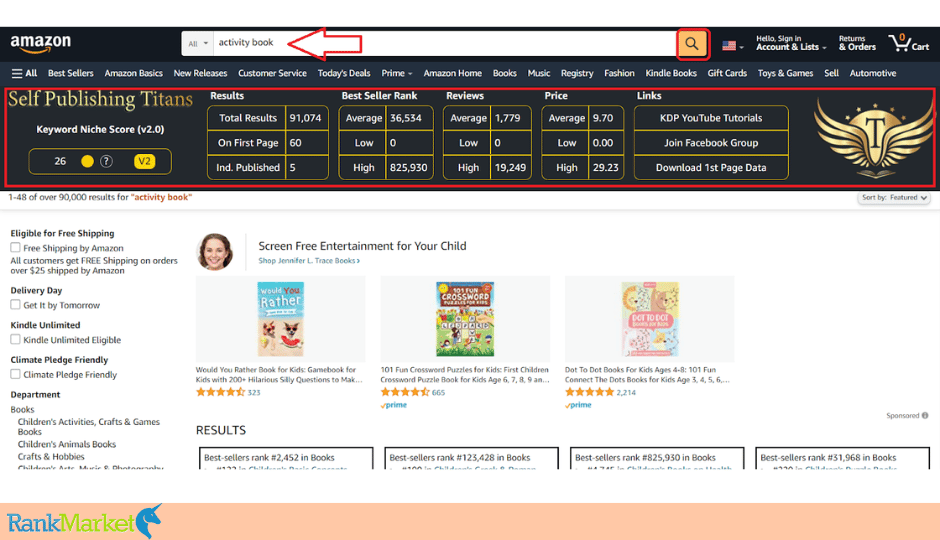The width and height of the screenshot is (940, 540).
Task: Click Best Seller Rank High value 825,930
Action: pyautogui.click(x=409, y=168)
